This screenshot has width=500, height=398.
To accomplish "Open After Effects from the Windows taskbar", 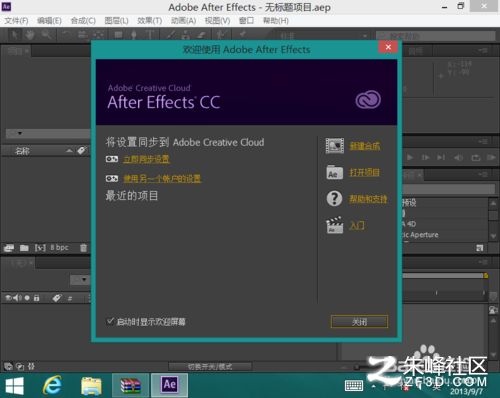I will pos(169,385).
